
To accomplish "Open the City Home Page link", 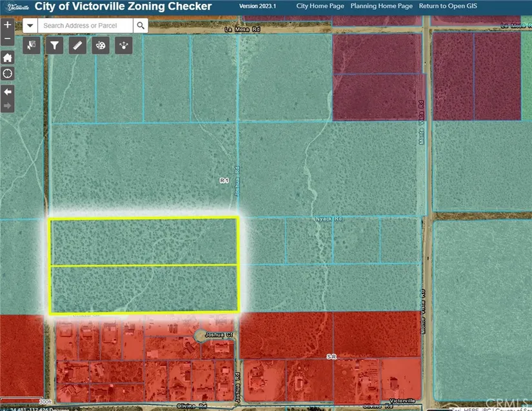I will [319, 6].
